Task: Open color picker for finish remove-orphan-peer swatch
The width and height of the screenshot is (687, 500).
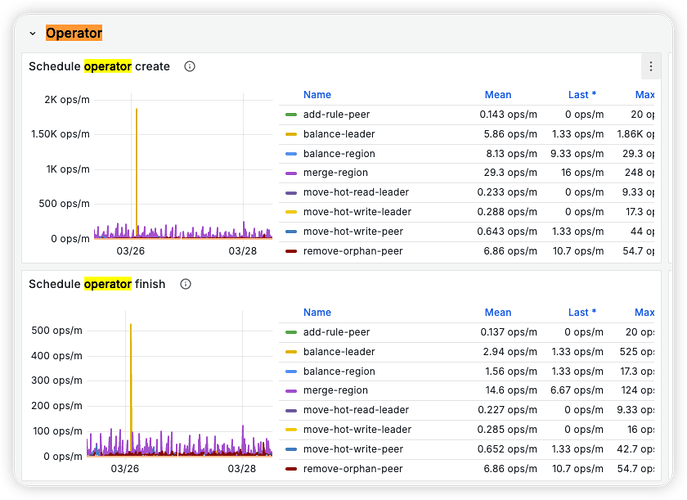Action: click(291, 469)
